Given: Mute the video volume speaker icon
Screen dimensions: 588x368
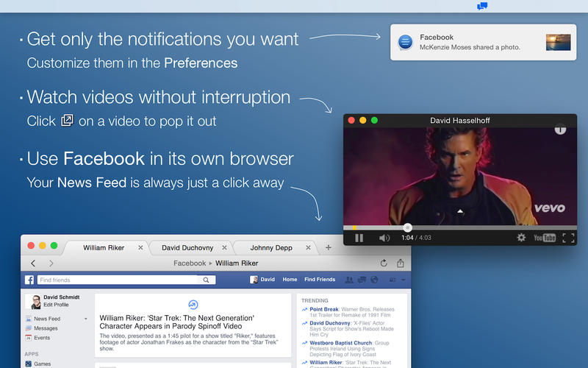Looking at the screenshot, I should 384,238.
